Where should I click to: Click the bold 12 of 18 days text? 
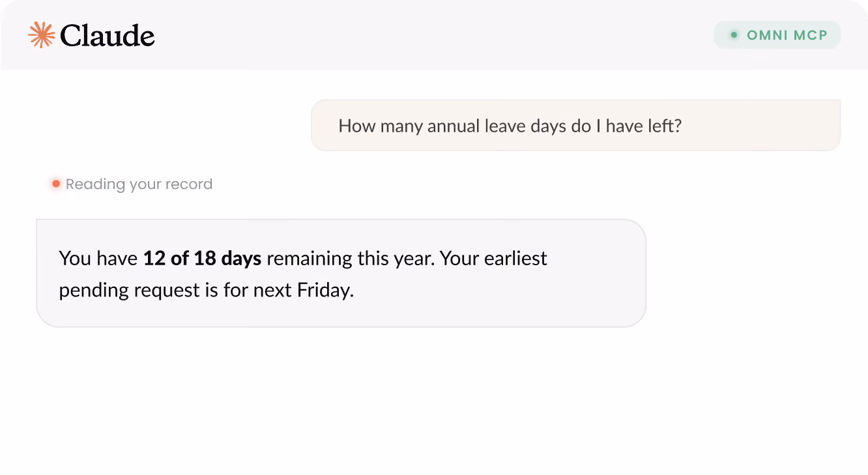202,258
